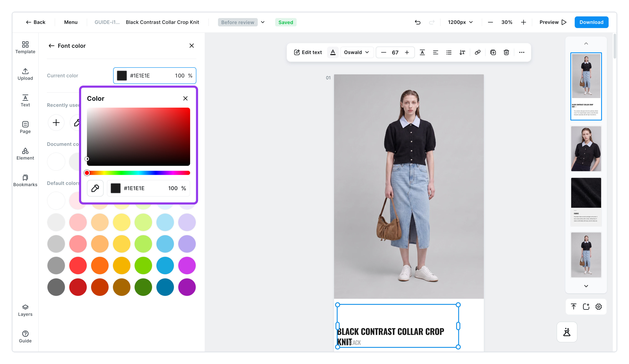This screenshot has height=364, width=629.
Task: Click the add page icon near gear
Action: (x=586, y=307)
